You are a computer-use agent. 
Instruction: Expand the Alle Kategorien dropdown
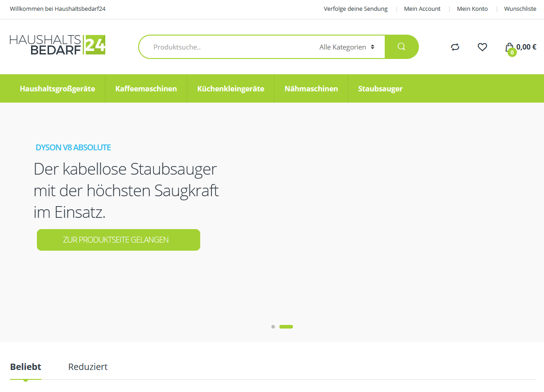[x=347, y=47]
